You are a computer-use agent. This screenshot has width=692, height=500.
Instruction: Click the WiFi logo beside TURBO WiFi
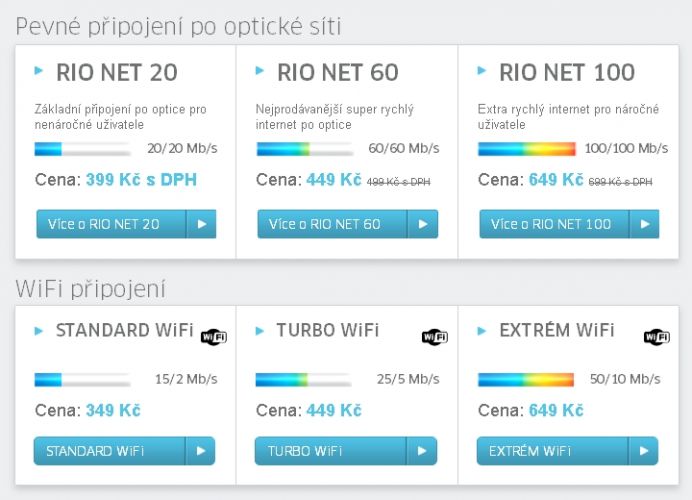pyautogui.click(x=435, y=337)
